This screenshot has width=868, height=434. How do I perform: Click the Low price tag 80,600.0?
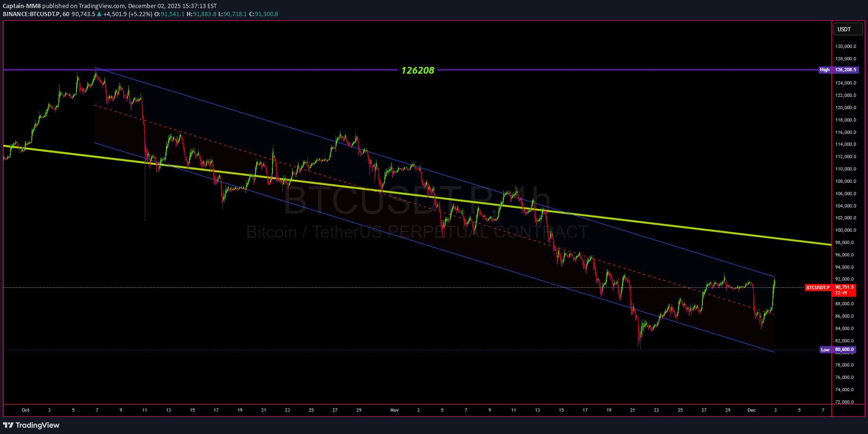pyautogui.click(x=838, y=349)
